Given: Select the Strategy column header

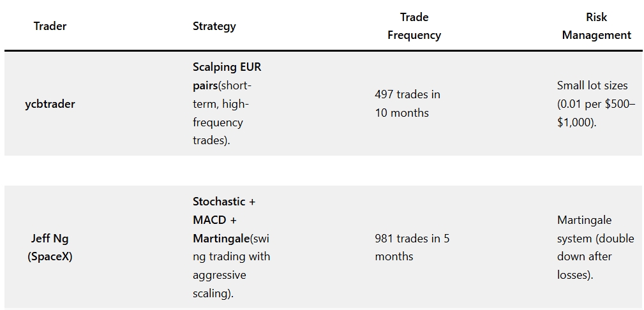Looking at the screenshot, I should 214,26.
